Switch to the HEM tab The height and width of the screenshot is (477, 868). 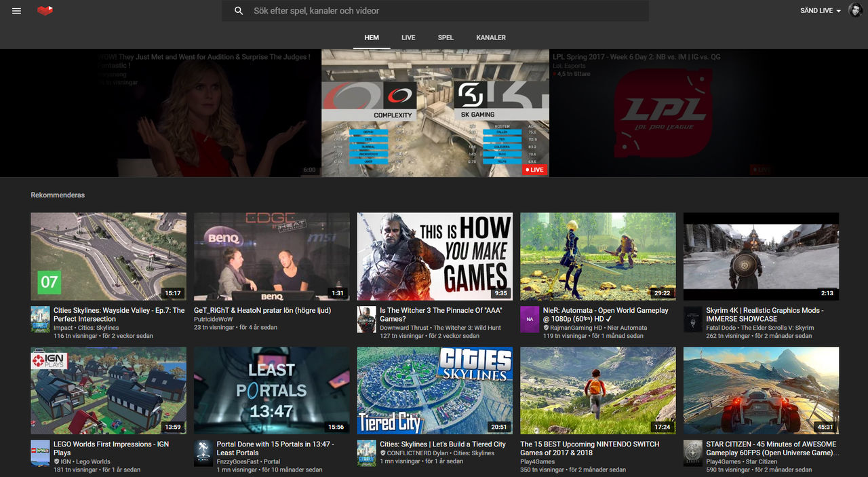[x=372, y=38]
